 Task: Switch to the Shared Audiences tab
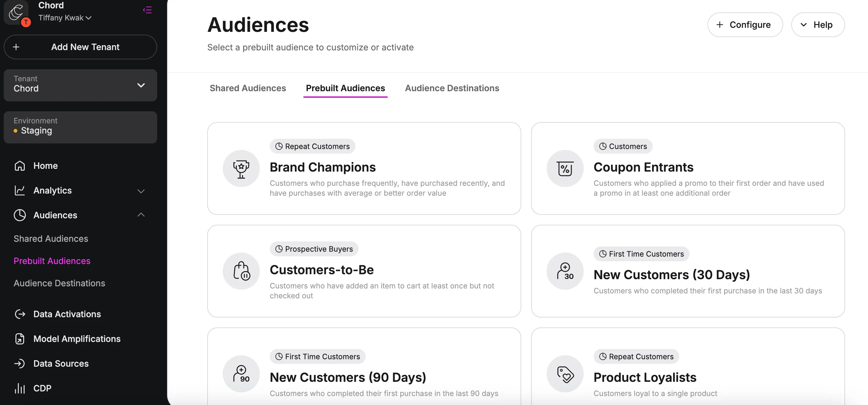click(248, 88)
